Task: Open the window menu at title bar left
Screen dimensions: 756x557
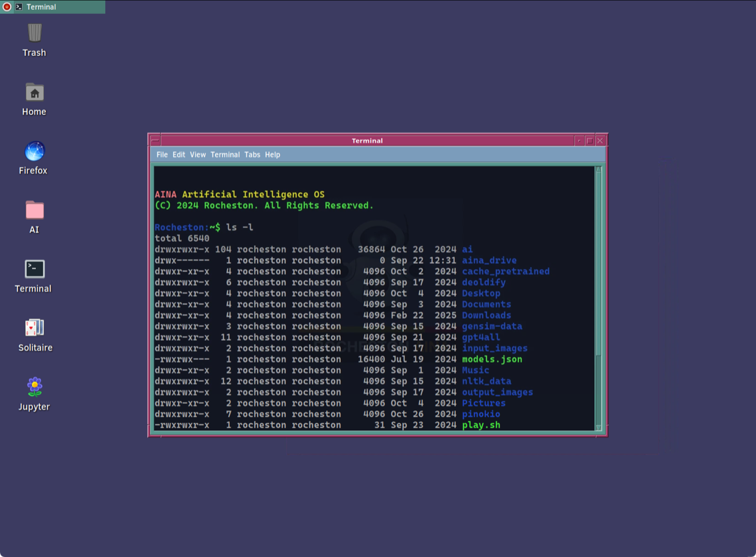Action: pos(155,141)
